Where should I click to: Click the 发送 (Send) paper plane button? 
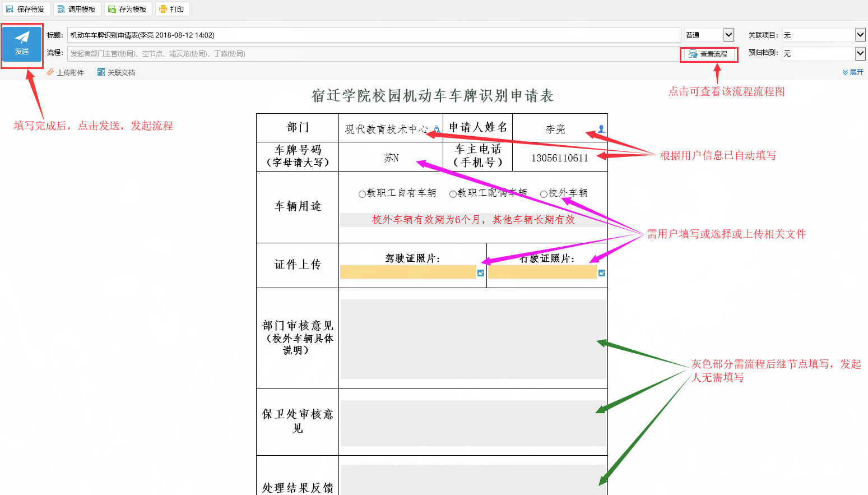(22, 44)
